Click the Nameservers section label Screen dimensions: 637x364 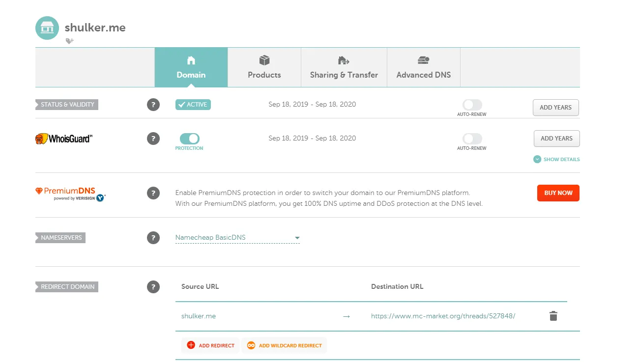click(61, 238)
